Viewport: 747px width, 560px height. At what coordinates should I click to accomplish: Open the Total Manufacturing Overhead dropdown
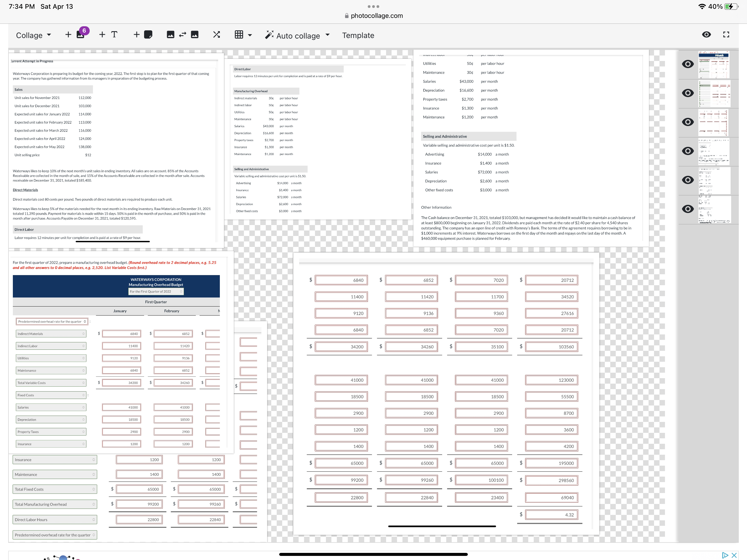(x=55, y=504)
